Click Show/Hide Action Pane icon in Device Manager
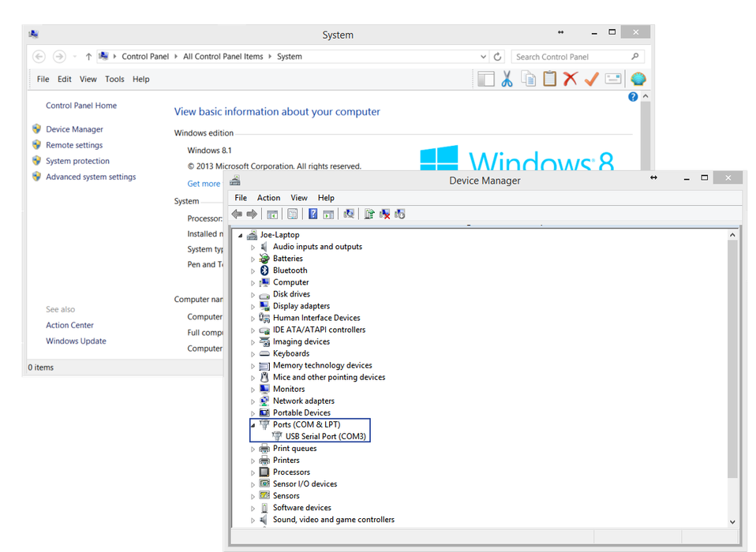 [x=328, y=214]
